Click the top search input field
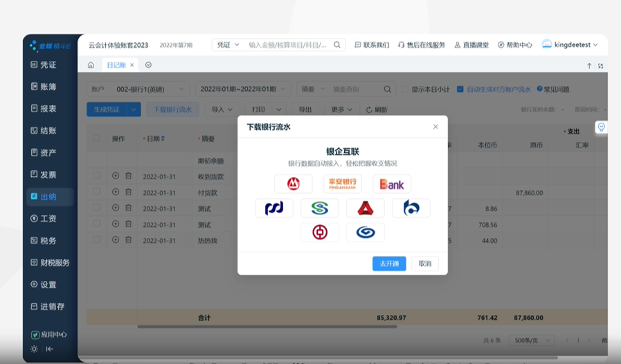The height and width of the screenshot is (364, 621). (287, 45)
